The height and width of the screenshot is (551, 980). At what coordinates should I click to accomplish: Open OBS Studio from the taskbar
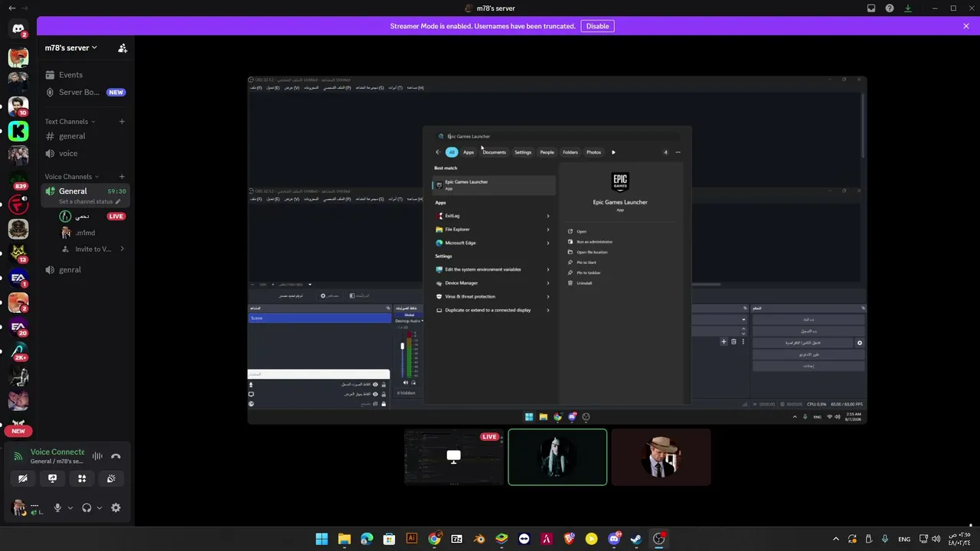[x=659, y=539]
